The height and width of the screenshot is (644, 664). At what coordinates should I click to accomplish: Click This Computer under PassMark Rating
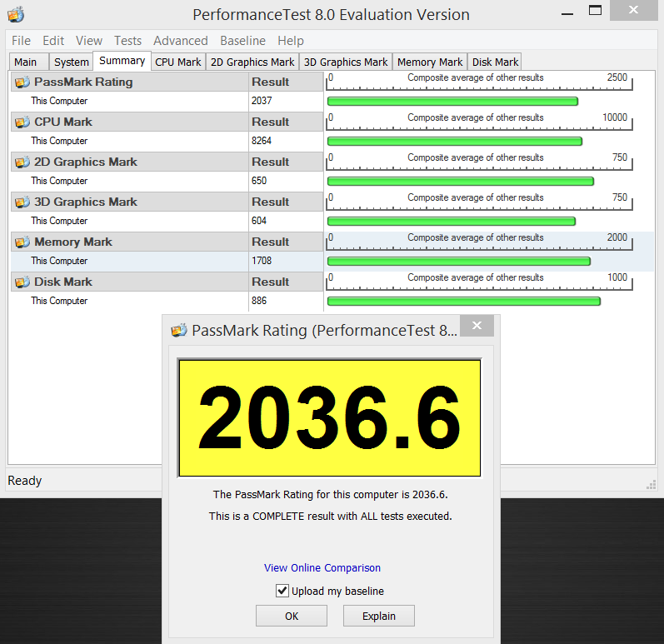[x=59, y=101]
